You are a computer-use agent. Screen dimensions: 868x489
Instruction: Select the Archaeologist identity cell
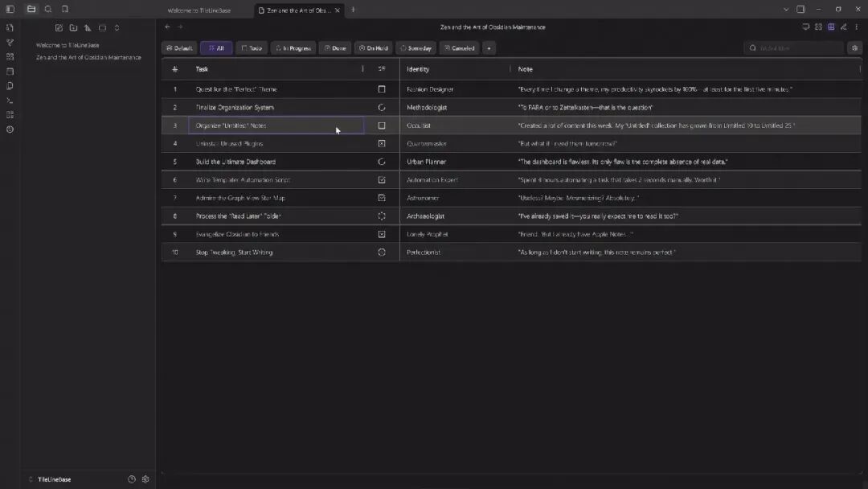pos(455,216)
